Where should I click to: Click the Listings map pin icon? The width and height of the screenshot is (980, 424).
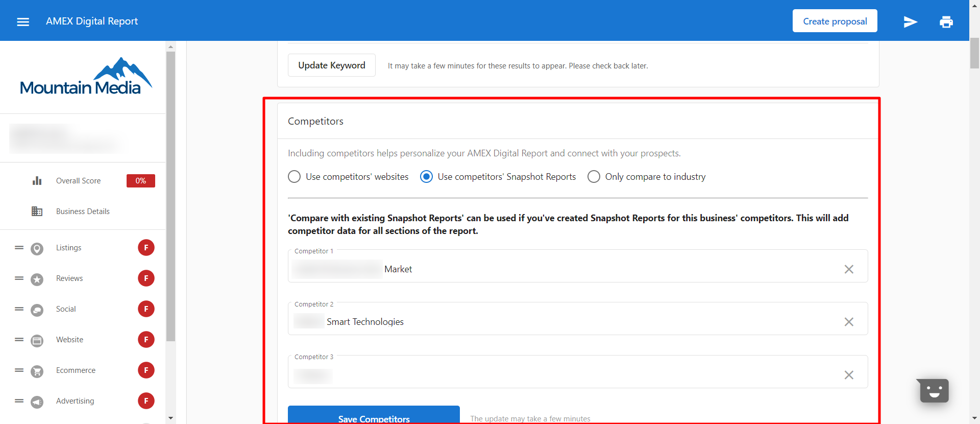pyautogui.click(x=37, y=249)
